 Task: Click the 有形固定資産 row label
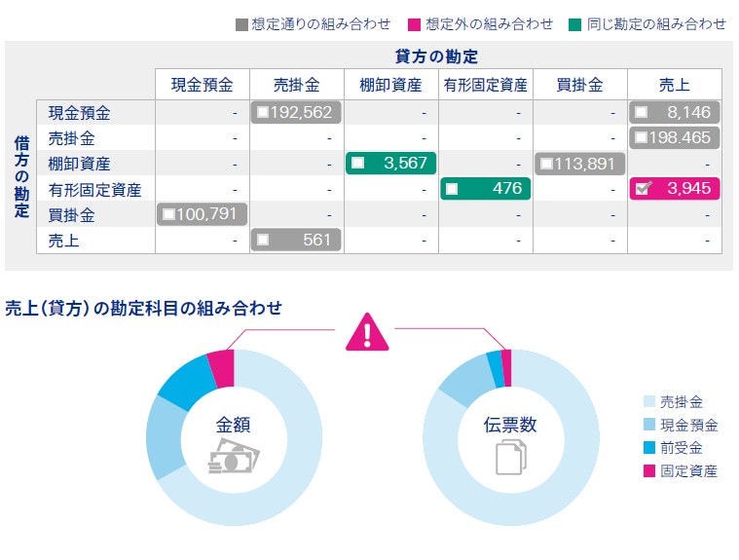point(95,189)
